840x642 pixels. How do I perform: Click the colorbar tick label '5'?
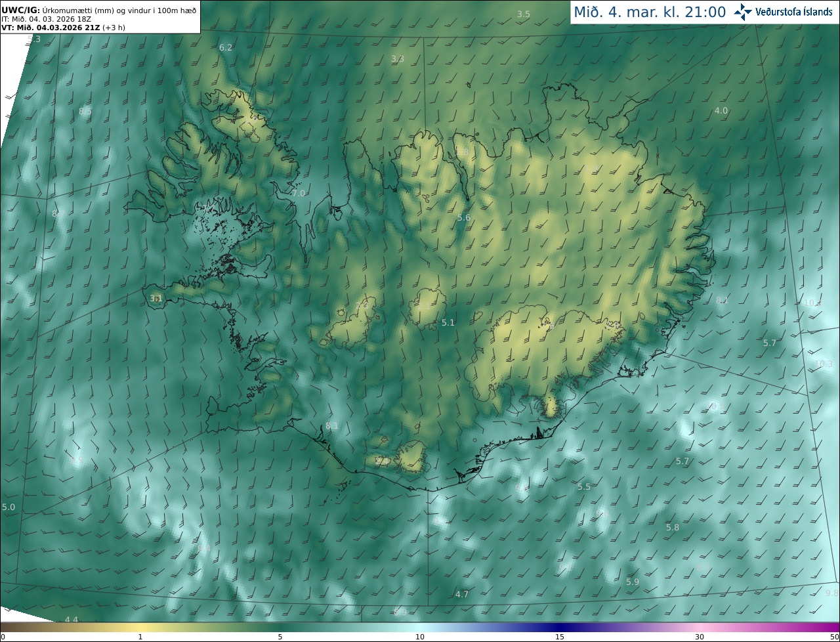point(280,637)
